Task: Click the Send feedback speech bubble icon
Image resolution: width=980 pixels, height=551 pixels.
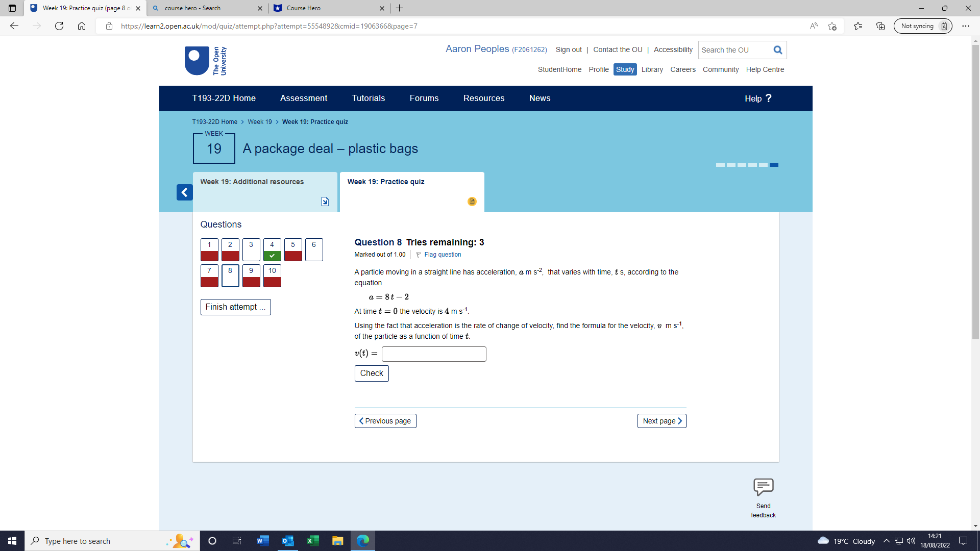Action: (x=763, y=487)
